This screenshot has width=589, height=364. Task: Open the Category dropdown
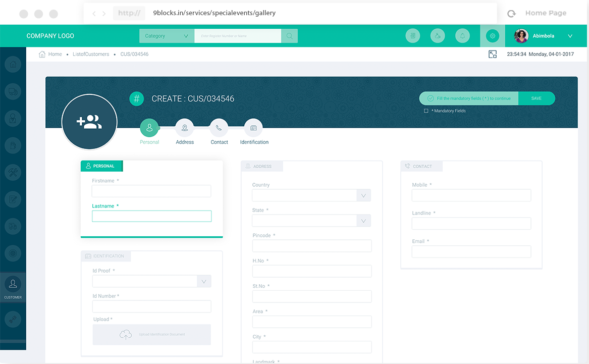coord(167,36)
